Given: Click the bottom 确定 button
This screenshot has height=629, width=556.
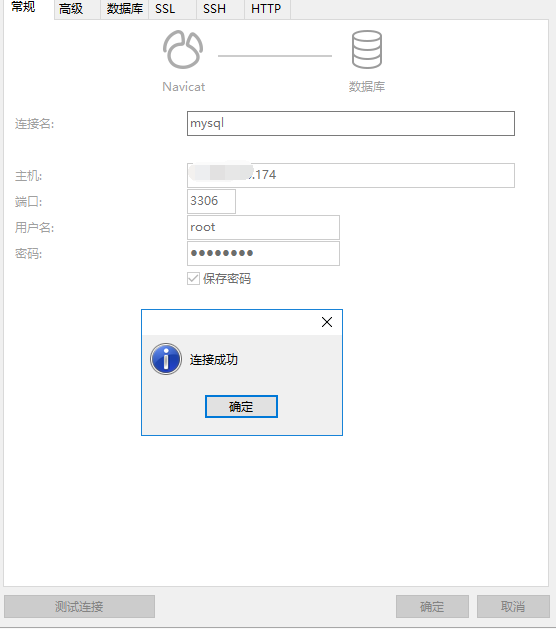Looking at the screenshot, I should click(432, 606).
